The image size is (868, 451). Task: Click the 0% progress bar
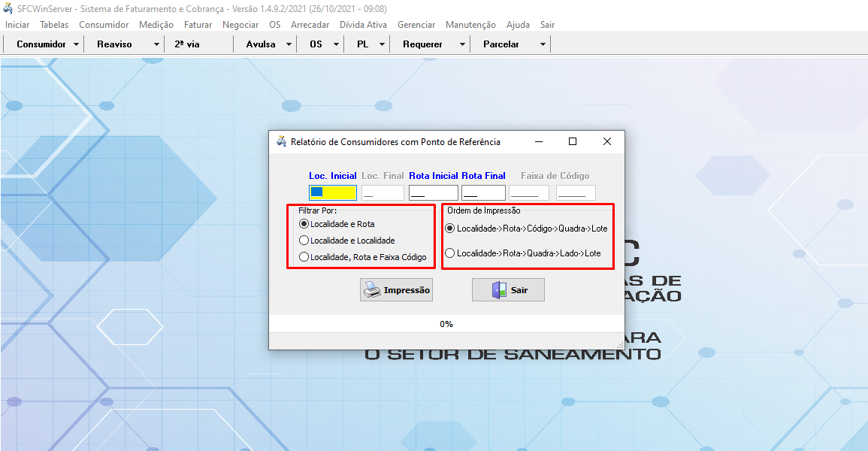pyautogui.click(x=446, y=324)
